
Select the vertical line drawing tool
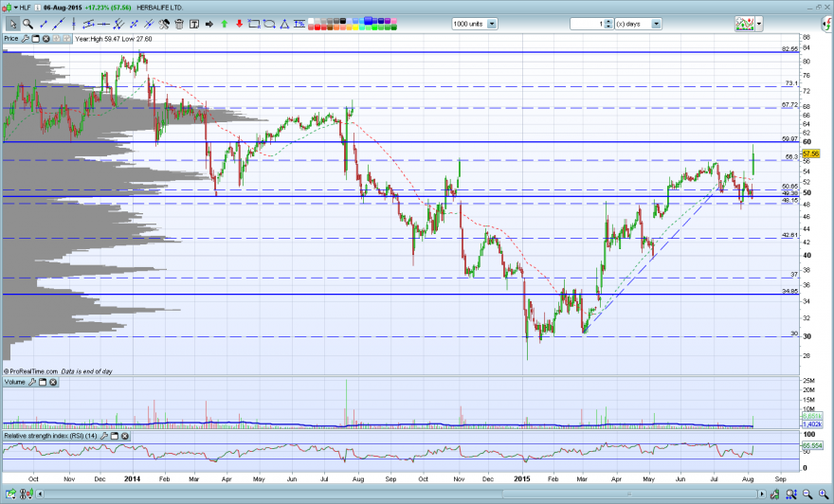[x=73, y=24]
